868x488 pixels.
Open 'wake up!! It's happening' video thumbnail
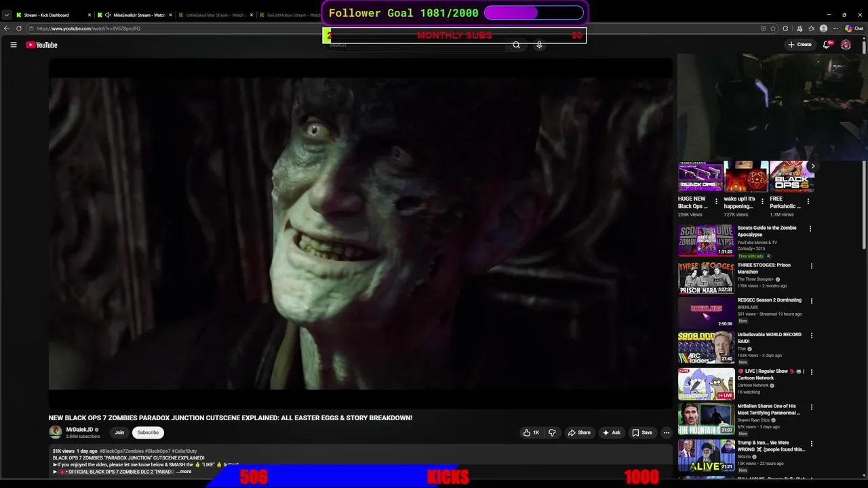tap(746, 176)
